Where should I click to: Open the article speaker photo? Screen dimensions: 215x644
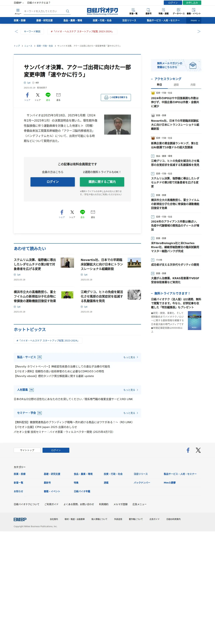(x=117, y=125)
